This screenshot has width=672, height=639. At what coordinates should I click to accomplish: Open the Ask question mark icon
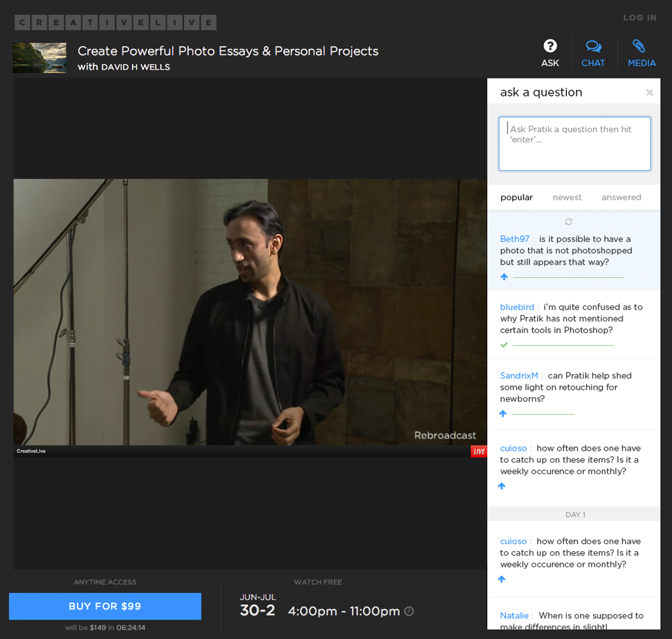pos(550,46)
